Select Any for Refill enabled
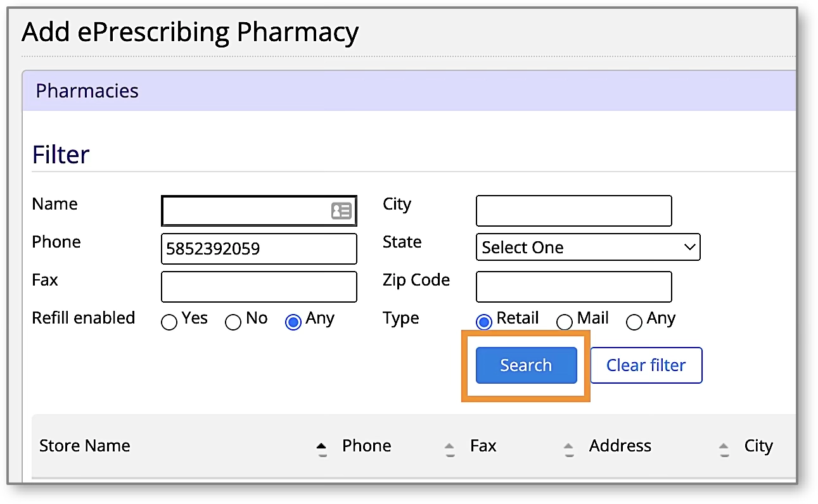This screenshot has width=818, height=504. tap(293, 322)
